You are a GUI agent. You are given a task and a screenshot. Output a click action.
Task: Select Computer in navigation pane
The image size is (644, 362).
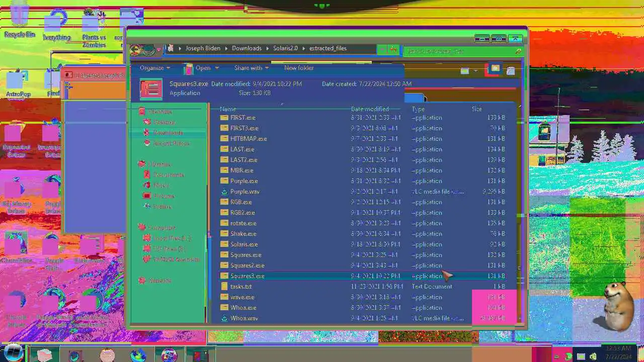[157, 228]
